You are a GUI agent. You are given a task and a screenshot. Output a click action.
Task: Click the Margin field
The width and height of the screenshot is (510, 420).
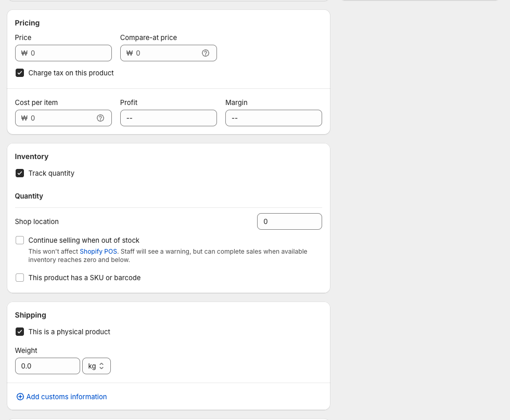click(274, 118)
